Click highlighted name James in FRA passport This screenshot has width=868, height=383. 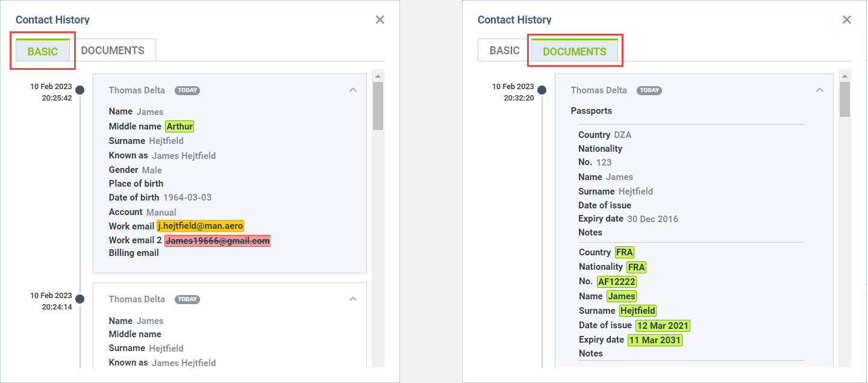[x=622, y=296]
